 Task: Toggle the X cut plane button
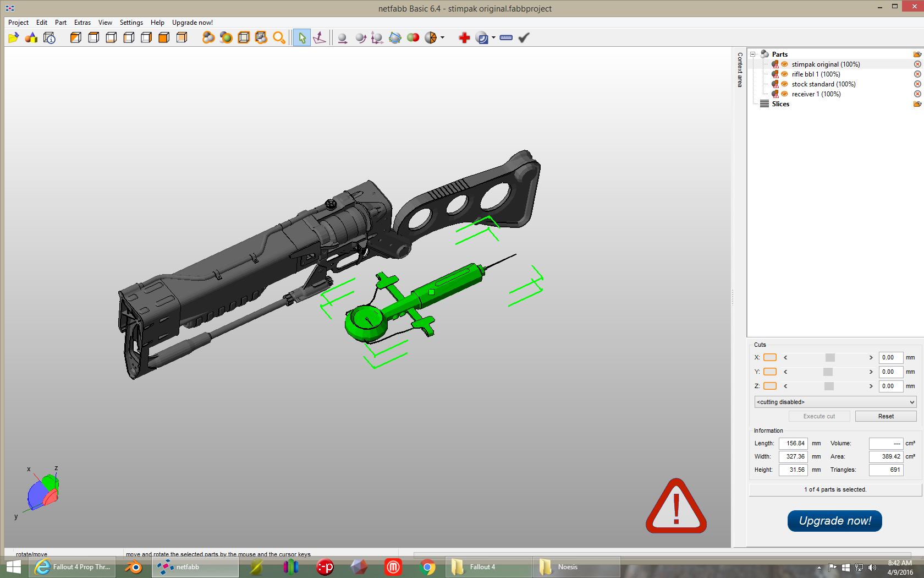pyautogui.click(x=770, y=357)
